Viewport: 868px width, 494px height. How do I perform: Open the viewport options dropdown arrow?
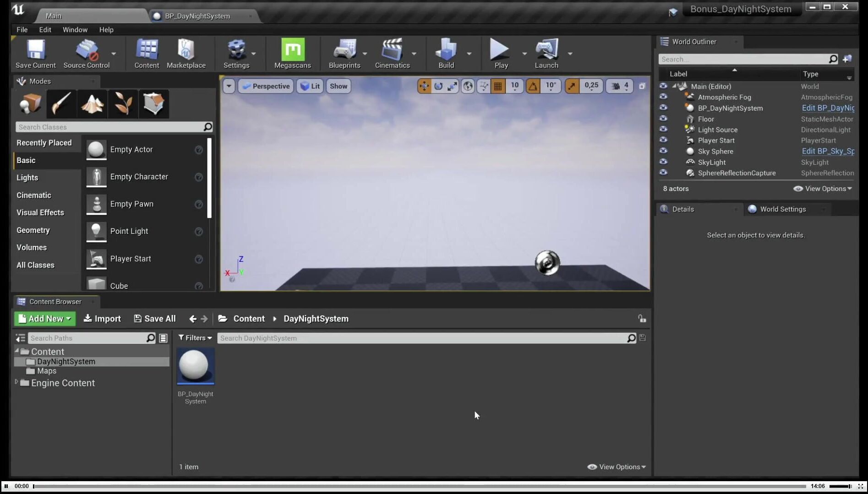[x=229, y=86]
